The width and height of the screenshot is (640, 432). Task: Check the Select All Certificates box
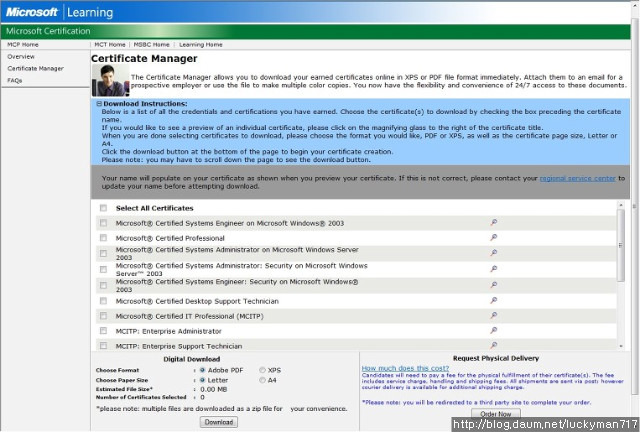coord(103,208)
